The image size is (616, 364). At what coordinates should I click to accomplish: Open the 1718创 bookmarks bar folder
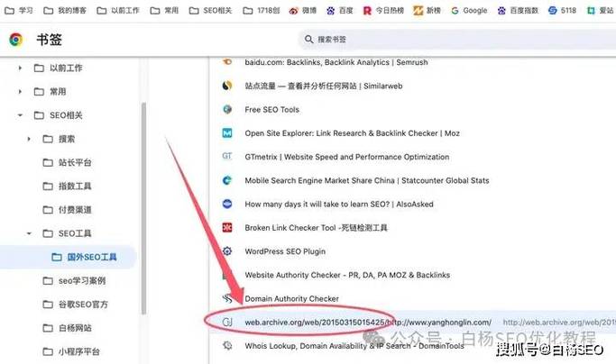pyautogui.click(x=262, y=11)
